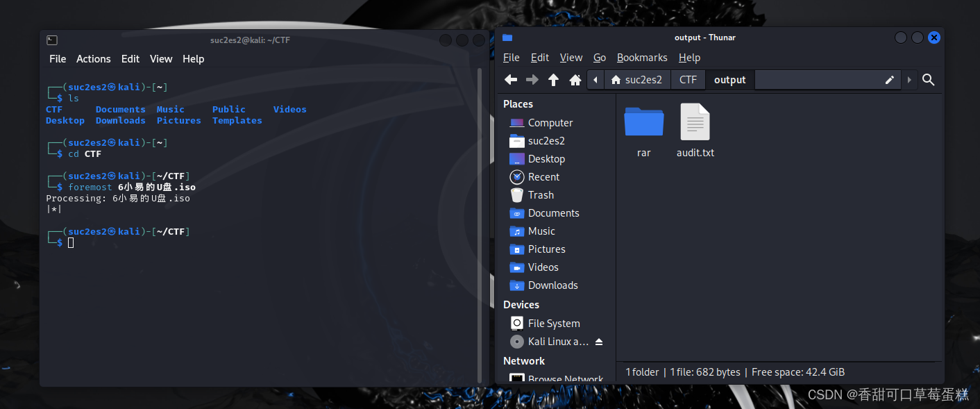Open Thunar Go menu
The width and height of the screenshot is (980, 409).
pyautogui.click(x=600, y=58)
